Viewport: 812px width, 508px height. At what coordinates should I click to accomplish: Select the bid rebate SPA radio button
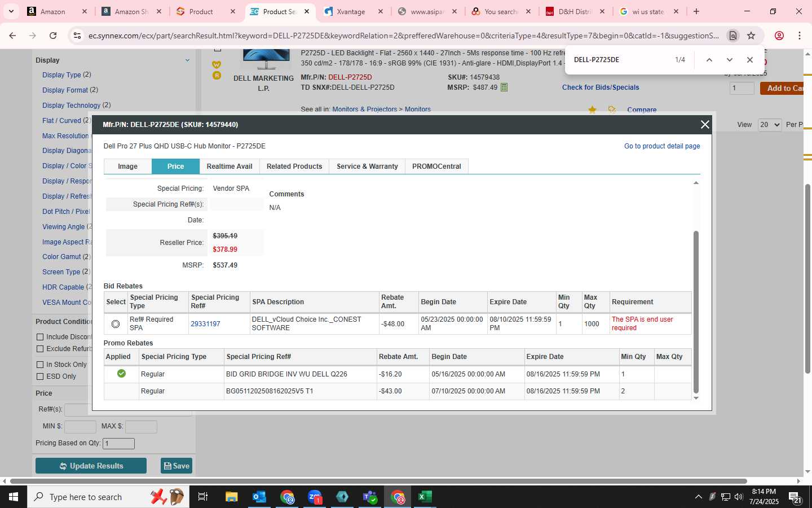click(x=116, y=324)
